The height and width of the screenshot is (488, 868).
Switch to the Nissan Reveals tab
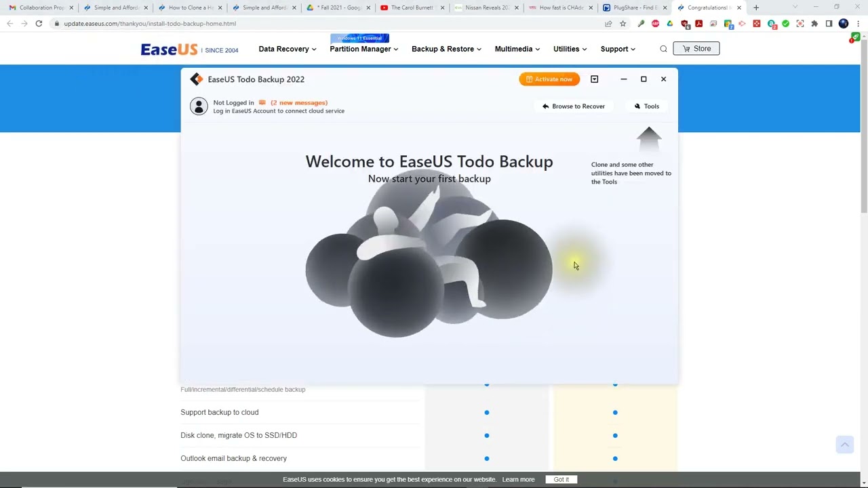coord(485,7)
